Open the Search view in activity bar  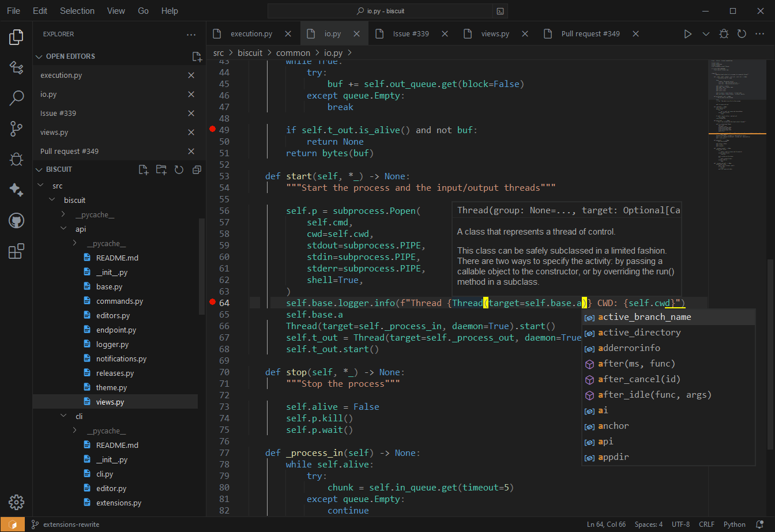pyautogui.click(x=16, y=98)
